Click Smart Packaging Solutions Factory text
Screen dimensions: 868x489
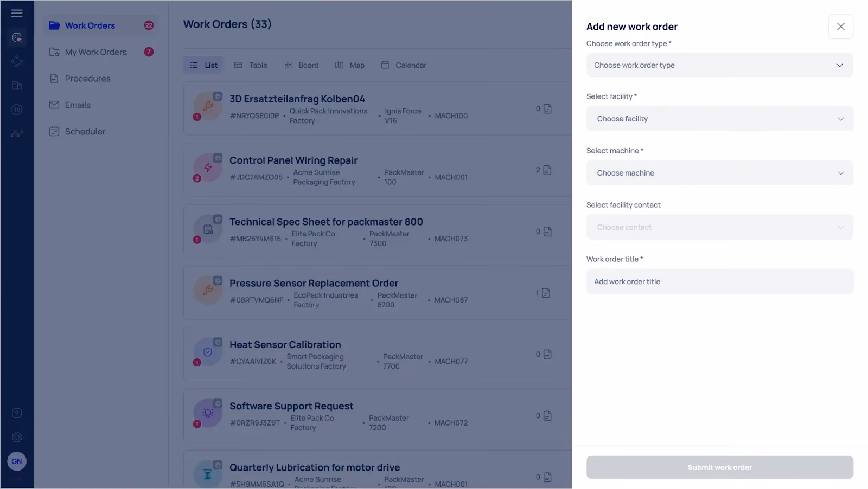pyautogui.click(x=316, y=362)
